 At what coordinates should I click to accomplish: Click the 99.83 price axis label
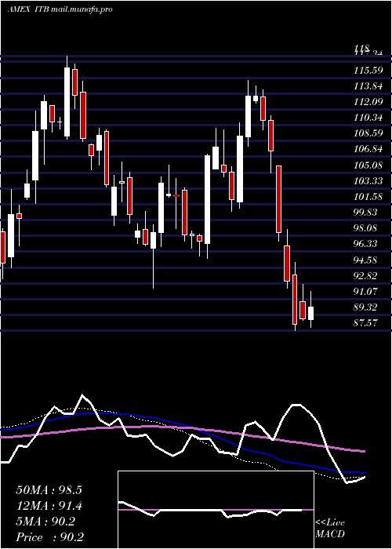[x=365, y=213]
